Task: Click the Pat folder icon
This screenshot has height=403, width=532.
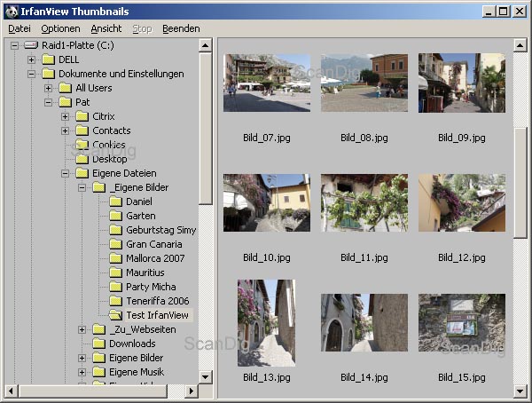Action: coord(65,102)
